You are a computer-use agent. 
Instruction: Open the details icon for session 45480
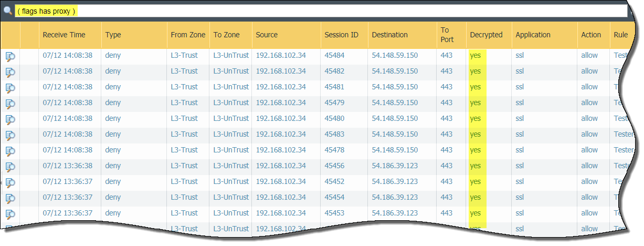10,119
